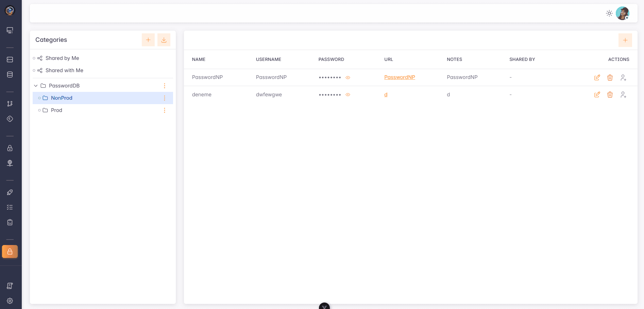This screenshot has height=309, width=644.
Task: Click the PasswordNP username cell
Action: coord(271,77)
